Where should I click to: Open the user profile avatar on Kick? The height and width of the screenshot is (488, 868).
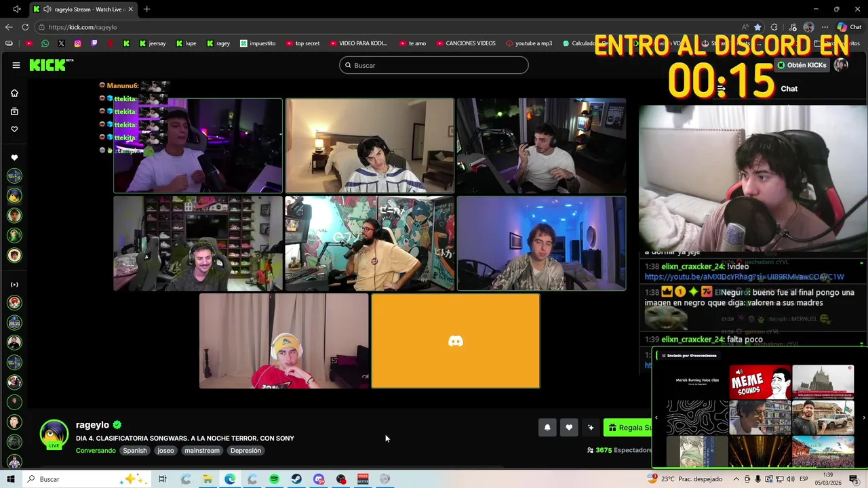841,65
